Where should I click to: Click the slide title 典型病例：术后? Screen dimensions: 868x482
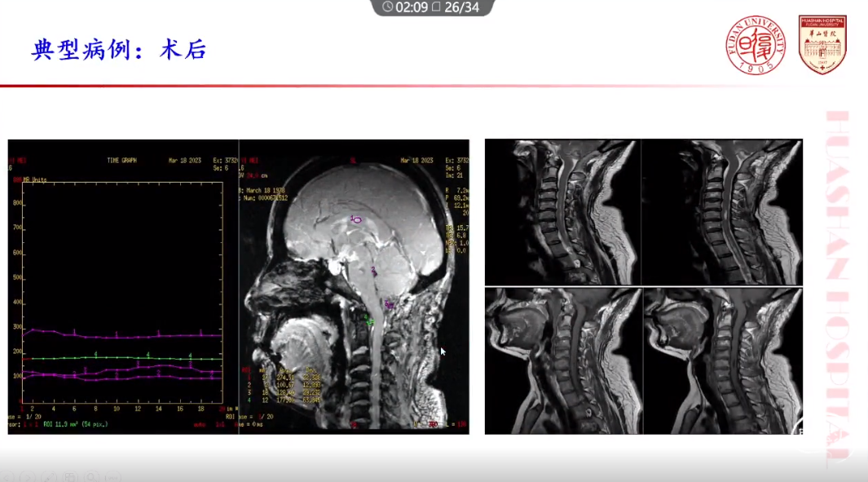pyautogui.click(x=119, y=49)
